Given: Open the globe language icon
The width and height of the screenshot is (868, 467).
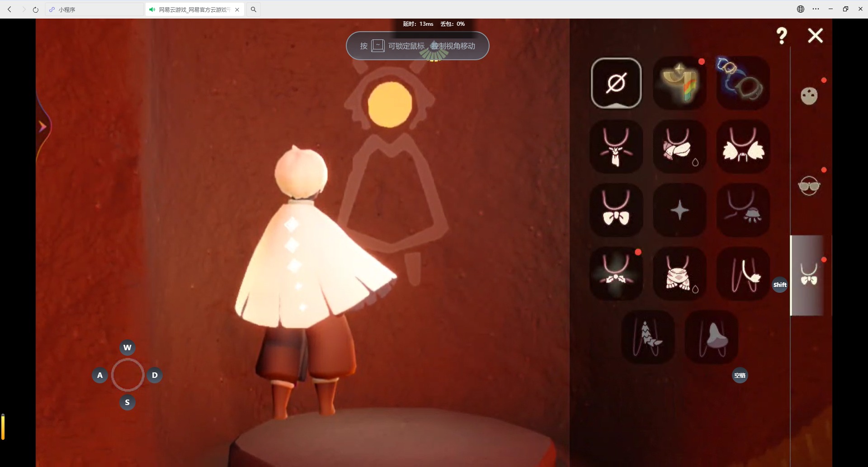Looking at the screenshot, I should pos(801,9).
